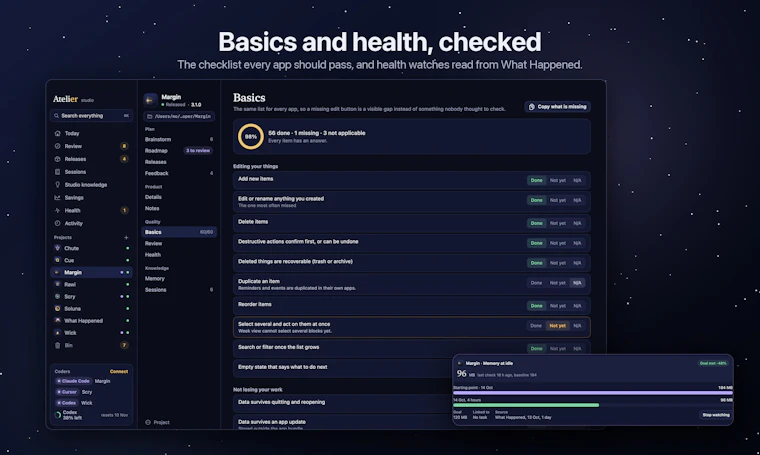Open the Project menu at panel bottom

[158, 423]
